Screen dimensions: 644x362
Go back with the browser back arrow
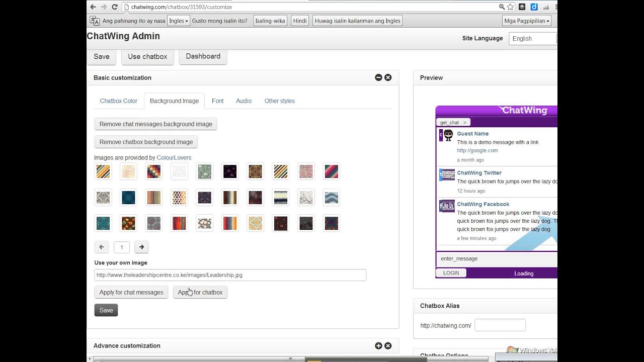tap(93, 7)
